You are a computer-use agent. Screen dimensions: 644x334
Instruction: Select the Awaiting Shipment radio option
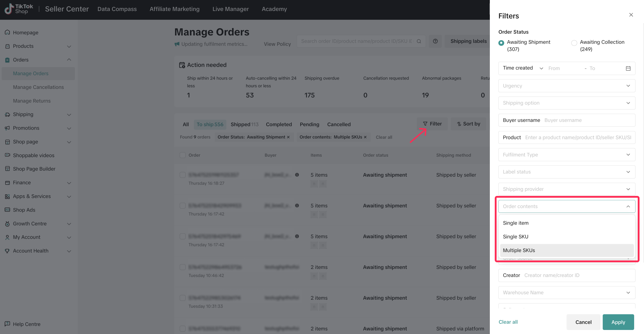(x=501, y=43)
